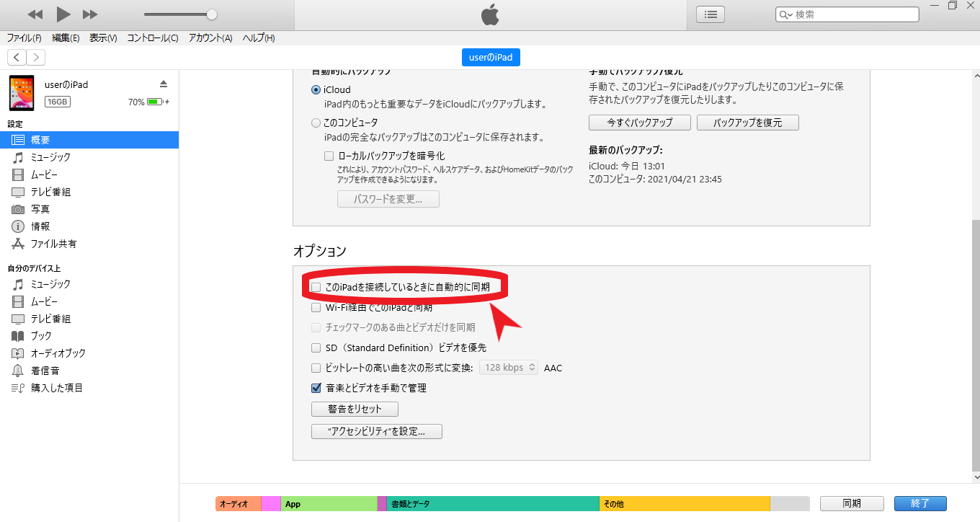Image resolution: width=980 pixels, height=522 pixels.
Task: Click the 警告をリセット button
Action: coord(355,410)
